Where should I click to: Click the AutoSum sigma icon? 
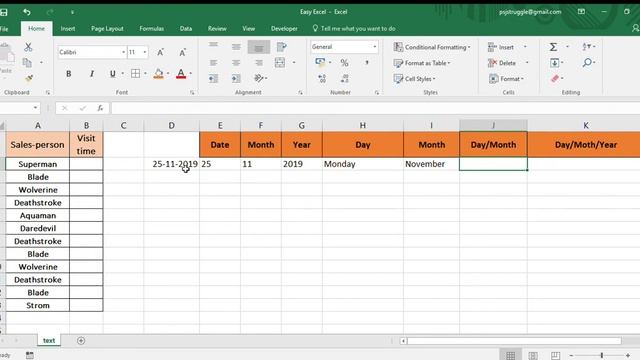pos(553,47)
